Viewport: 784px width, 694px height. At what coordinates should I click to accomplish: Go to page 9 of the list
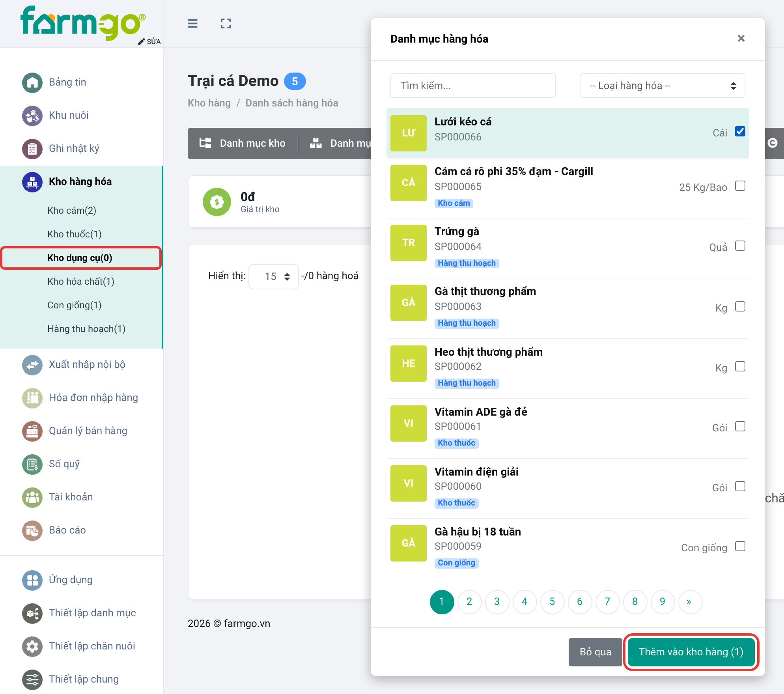tap(663, 602)
